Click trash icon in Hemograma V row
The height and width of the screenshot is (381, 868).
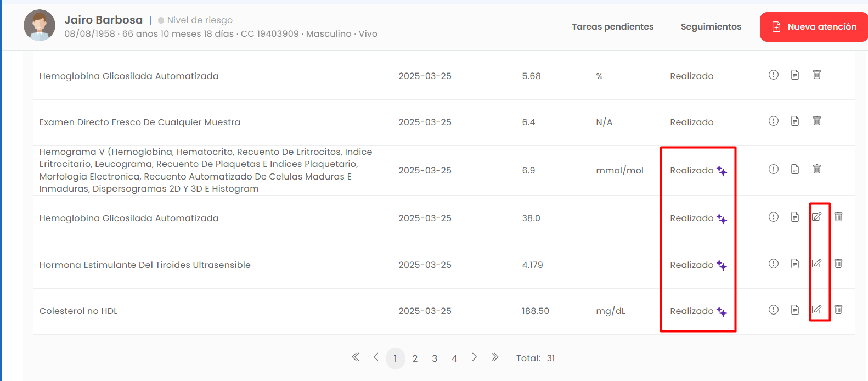coord(817,169)
